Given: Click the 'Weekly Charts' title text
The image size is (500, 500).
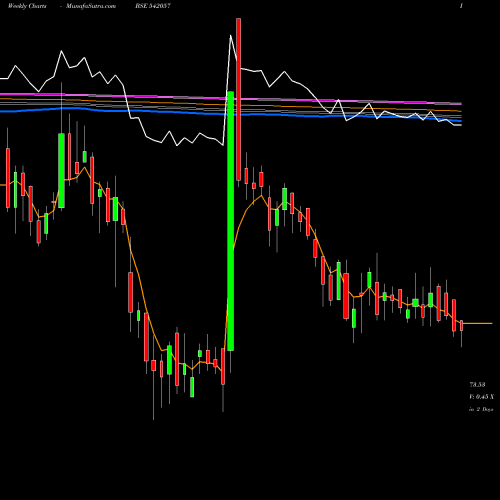Looking at the screenshot, I should (x=27, y=6).
